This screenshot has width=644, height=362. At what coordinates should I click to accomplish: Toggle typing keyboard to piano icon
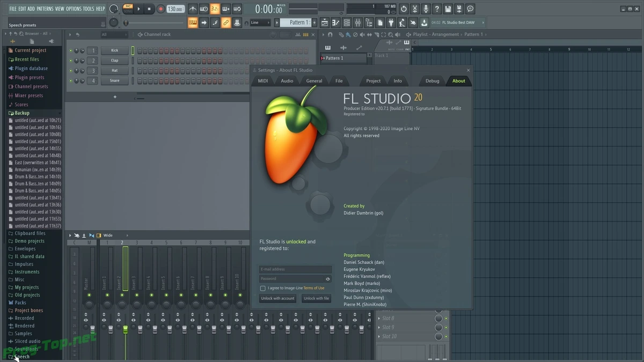(x=193, y=23)
